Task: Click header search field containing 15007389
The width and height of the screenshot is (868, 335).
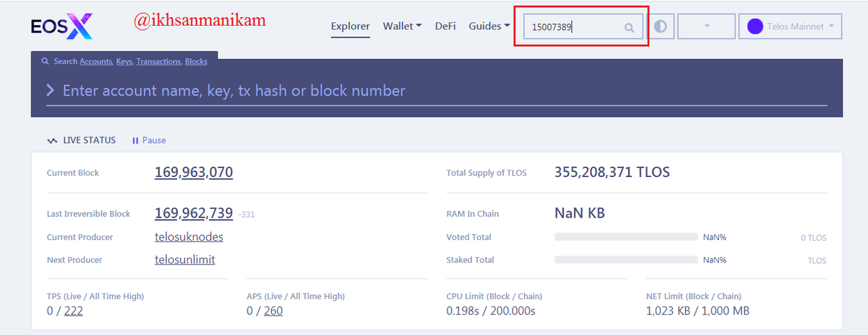Action: tap(583, 27)
